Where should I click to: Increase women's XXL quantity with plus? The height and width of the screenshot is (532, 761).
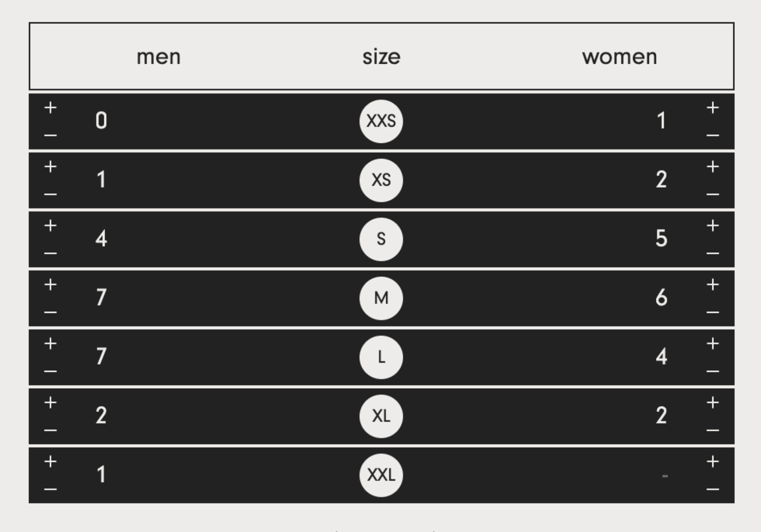coord(713,461)
